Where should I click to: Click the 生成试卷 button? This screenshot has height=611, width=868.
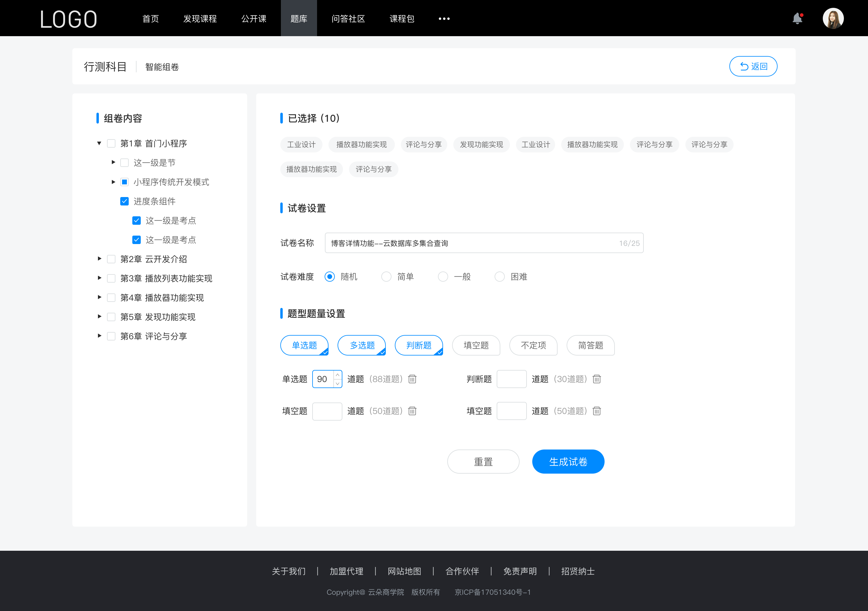tap(568, 461)
